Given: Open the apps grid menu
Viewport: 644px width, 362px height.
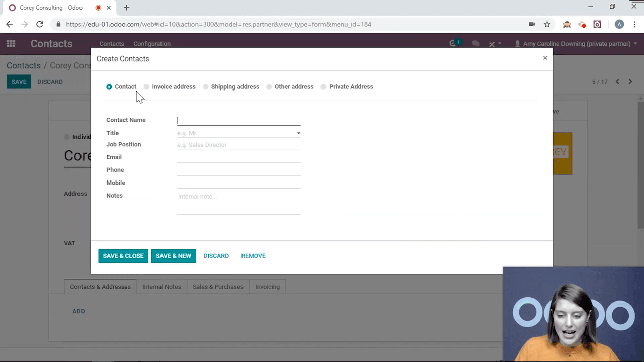Looking at the screenshot, I should [x=11, y=44].
